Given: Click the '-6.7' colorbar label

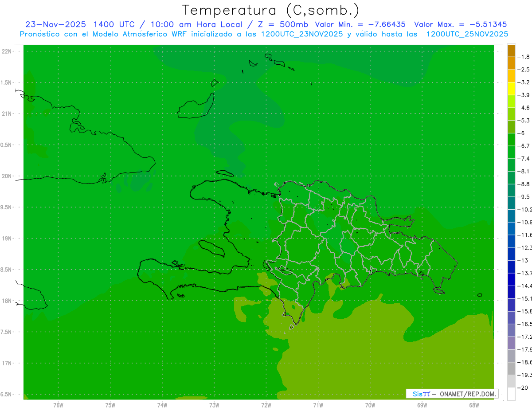Looking at the screenshot, I should pyautogui.click(x=524, y=146).
